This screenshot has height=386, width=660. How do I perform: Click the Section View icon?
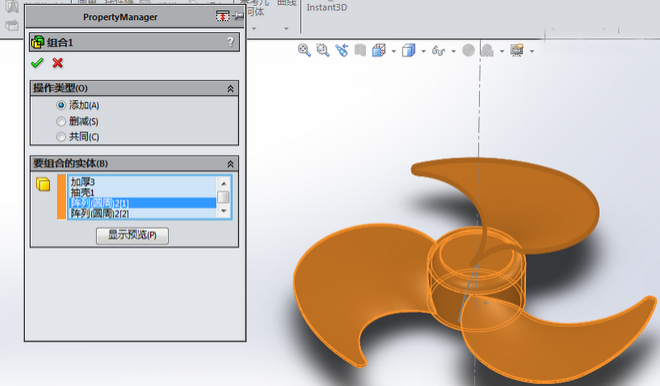pos(360,51)
